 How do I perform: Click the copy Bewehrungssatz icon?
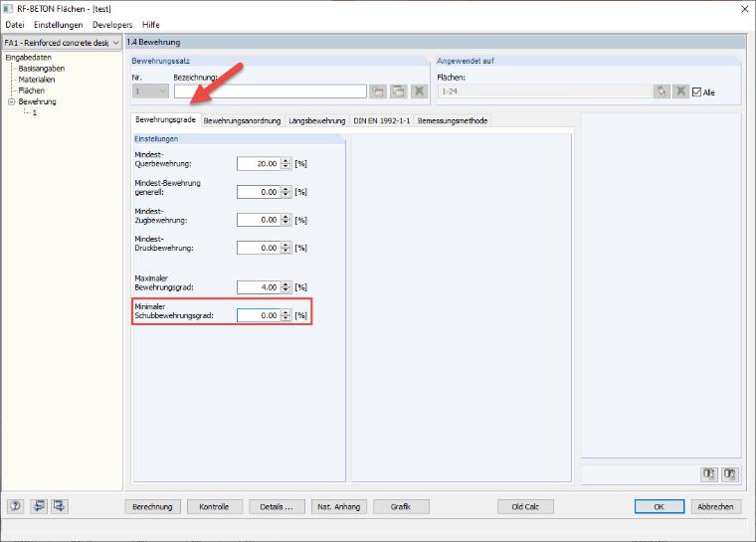click(398, 91)
